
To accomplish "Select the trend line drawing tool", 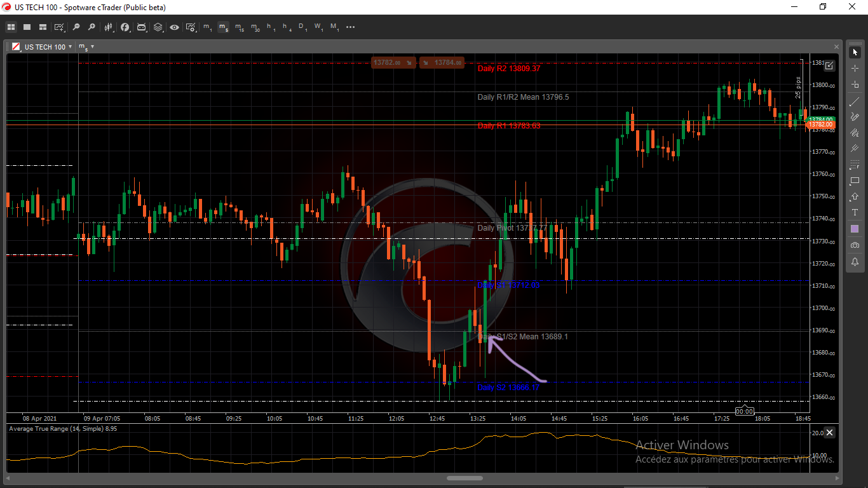I will 855,102.
